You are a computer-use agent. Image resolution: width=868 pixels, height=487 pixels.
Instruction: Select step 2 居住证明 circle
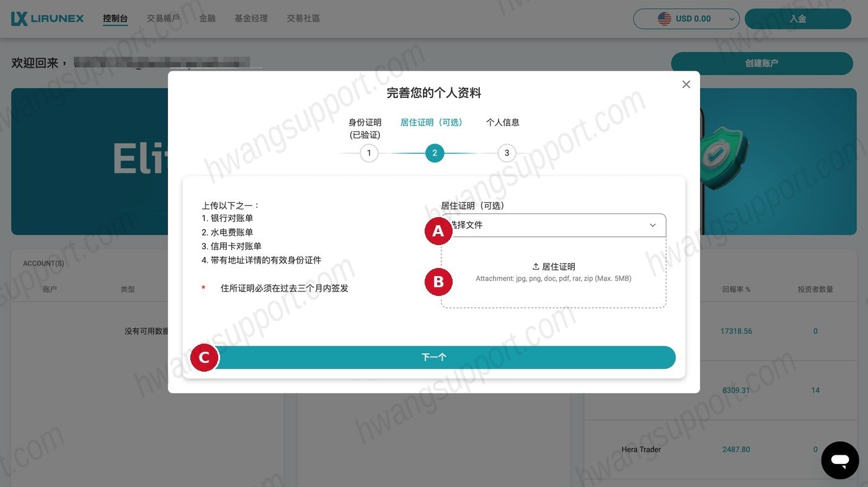pyautogui.click(x=435, y=153)
